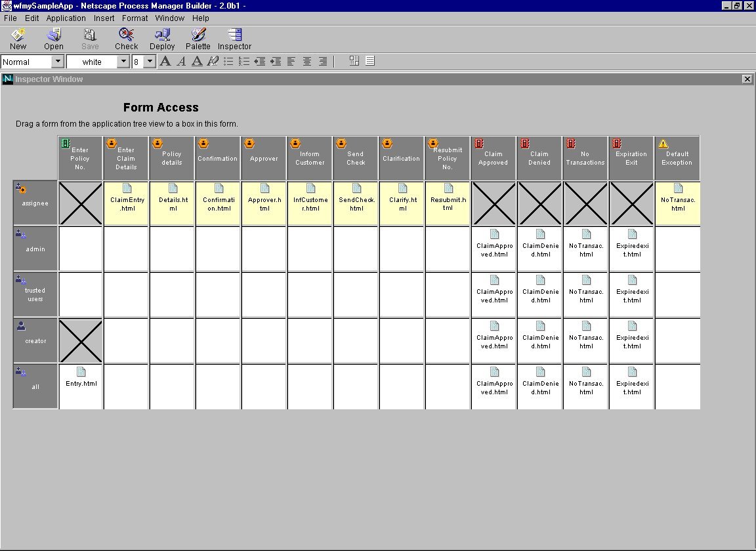Click the Approver column header
Screen dimensions: 756x551
pos(264,158)
